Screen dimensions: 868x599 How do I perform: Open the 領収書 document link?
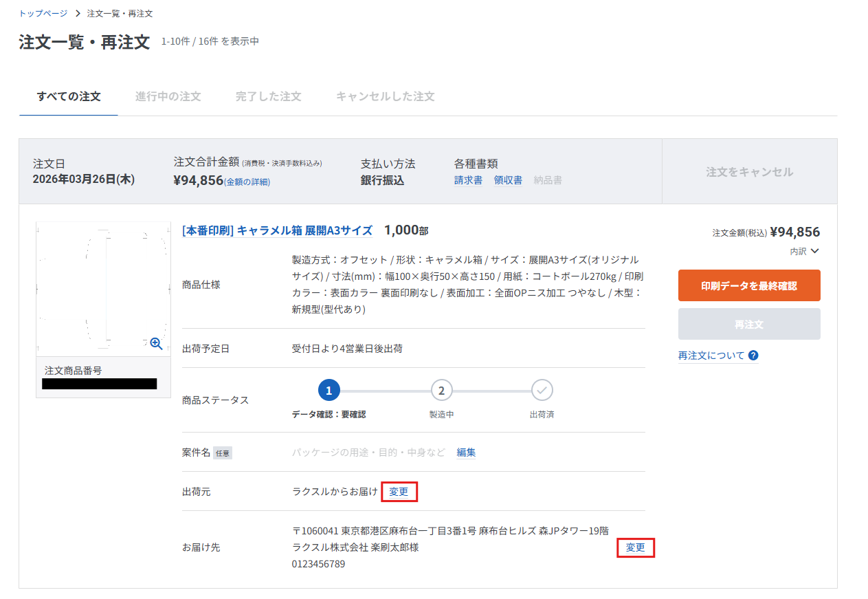coord(508,180)
